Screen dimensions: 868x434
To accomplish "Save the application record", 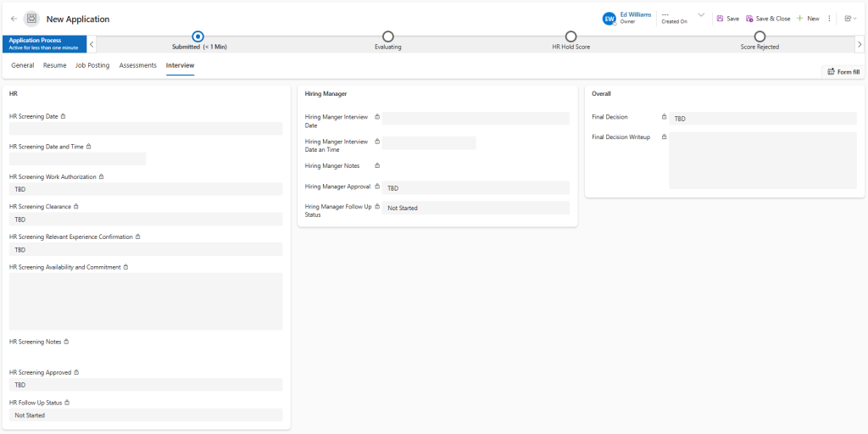I will click(727, 19).
